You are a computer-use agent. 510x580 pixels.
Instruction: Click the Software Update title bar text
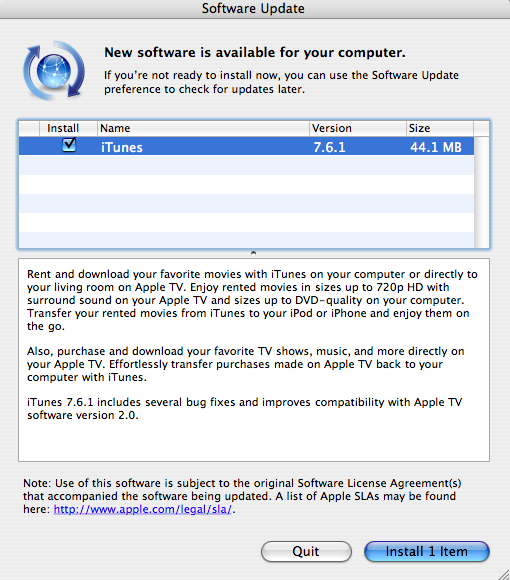[x=253, y=9]
